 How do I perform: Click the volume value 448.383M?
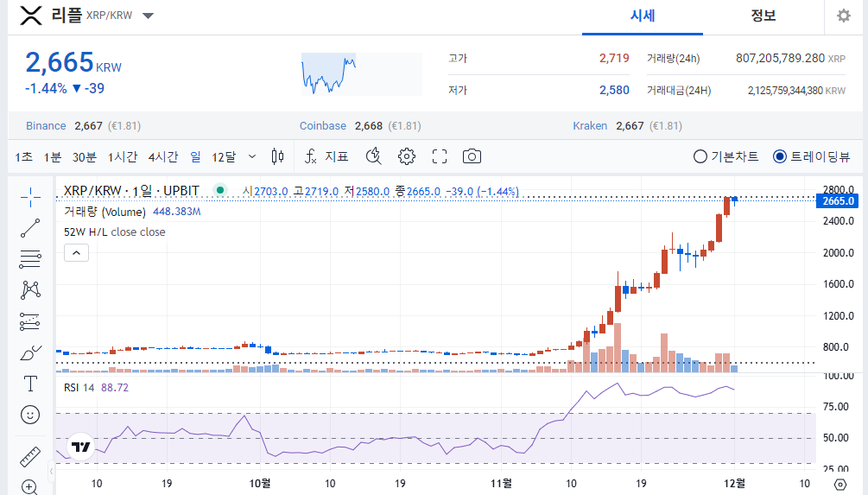(176, 212)
